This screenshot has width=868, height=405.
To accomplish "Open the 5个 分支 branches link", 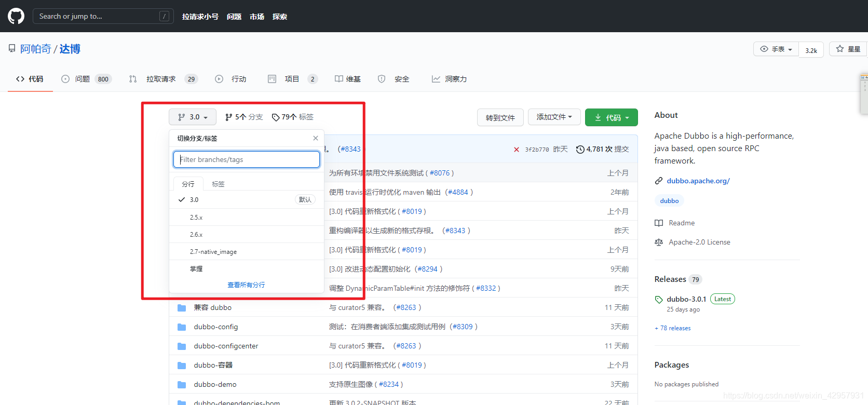I will coord(244,117).
